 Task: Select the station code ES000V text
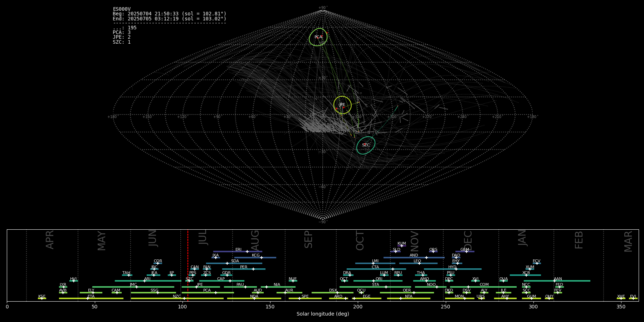[122, 9]
